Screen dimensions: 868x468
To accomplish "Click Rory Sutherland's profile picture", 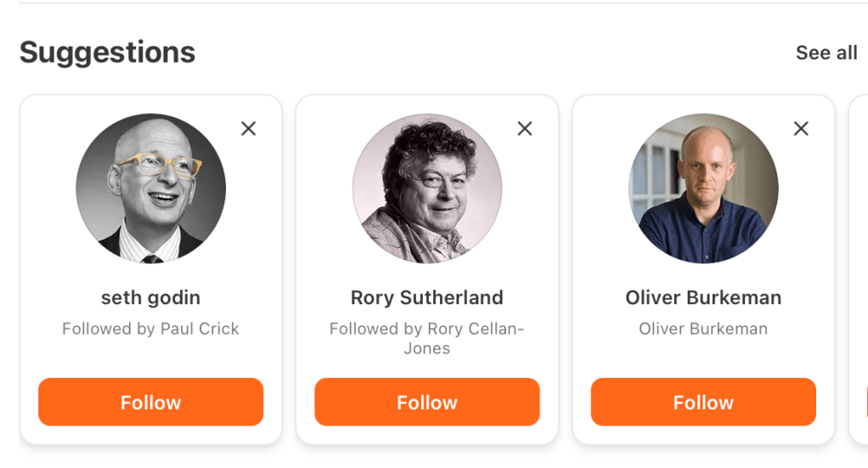I will 427,189.
